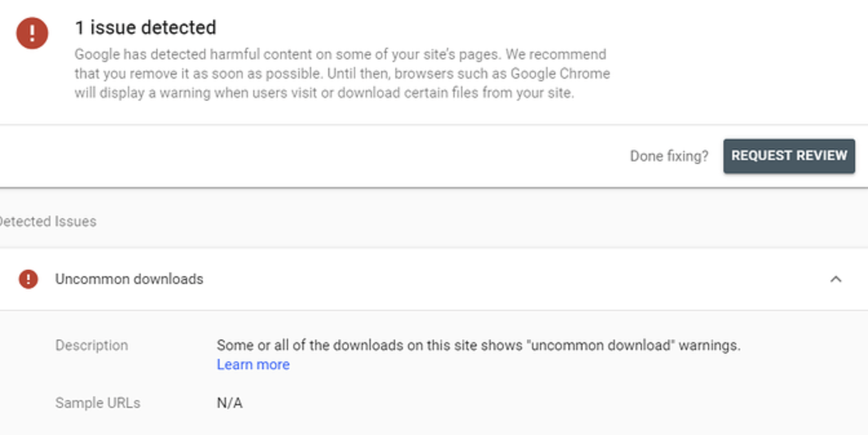Open the Learn more link
The image size is (868, 435).
tap(253, 365)
